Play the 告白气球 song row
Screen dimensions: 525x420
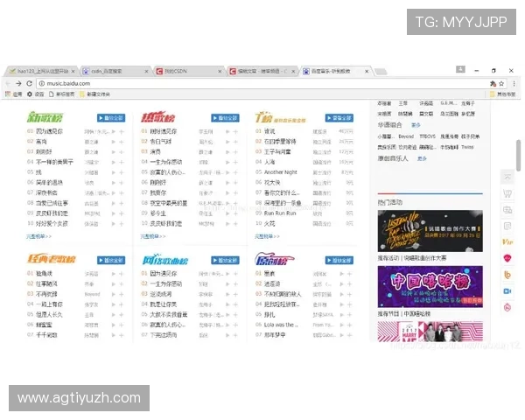(x=227, y=142)
